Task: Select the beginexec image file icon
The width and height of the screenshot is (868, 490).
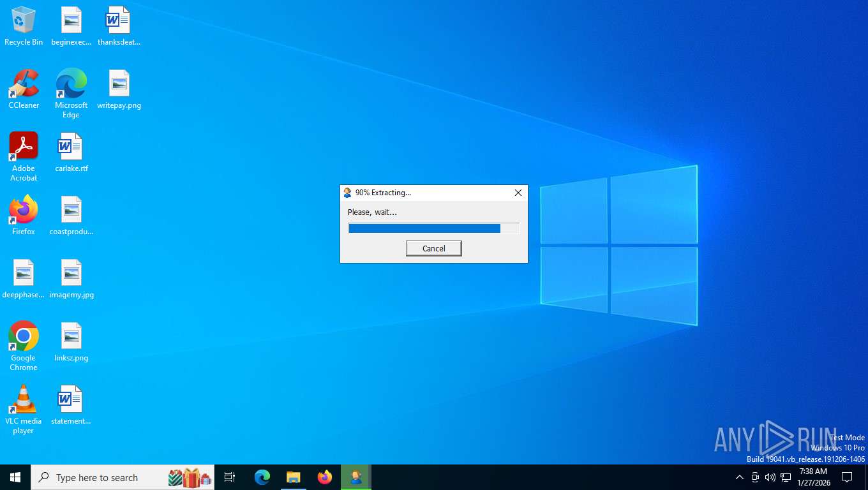Action: pyautogui.click(x=71, y=26)
